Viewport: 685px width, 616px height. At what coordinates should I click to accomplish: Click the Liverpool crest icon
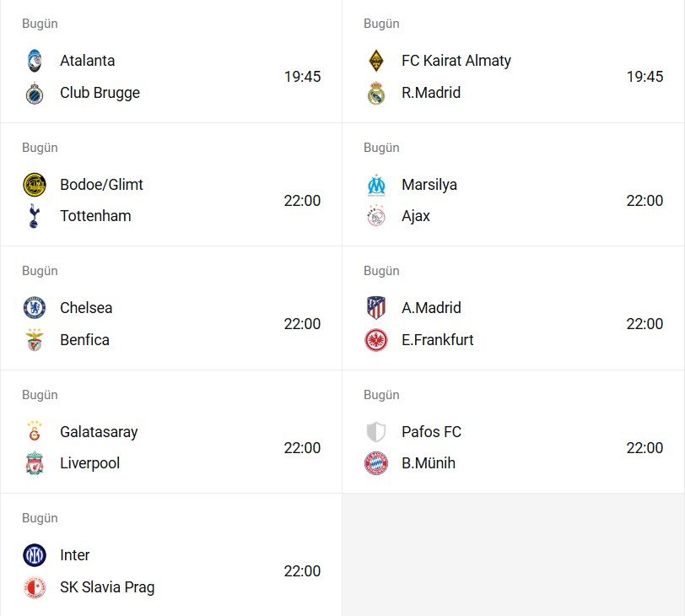pyautogui.click(x=35, y=463)
